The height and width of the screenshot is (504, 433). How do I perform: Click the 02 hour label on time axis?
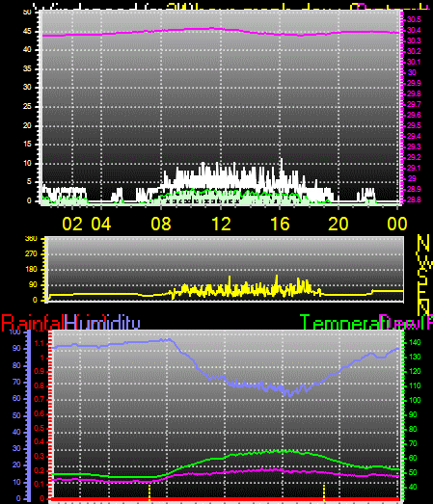pyautogui.click(x=72, y=224)
